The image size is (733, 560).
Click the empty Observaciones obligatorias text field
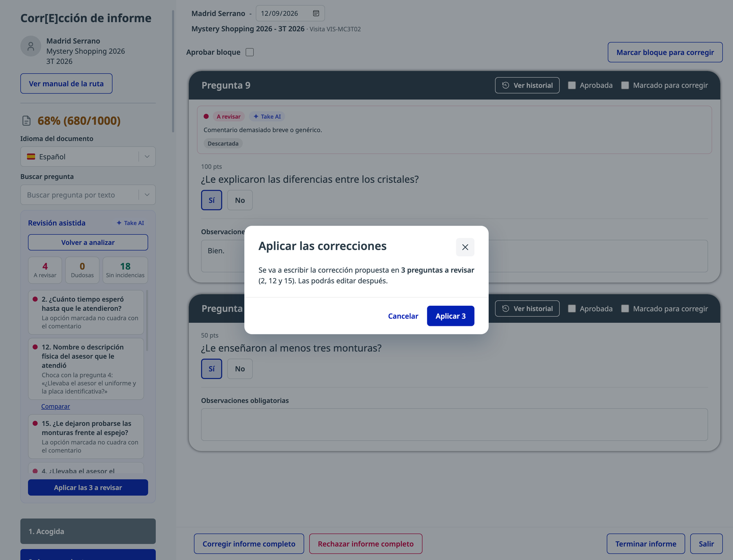click(454, 425)
